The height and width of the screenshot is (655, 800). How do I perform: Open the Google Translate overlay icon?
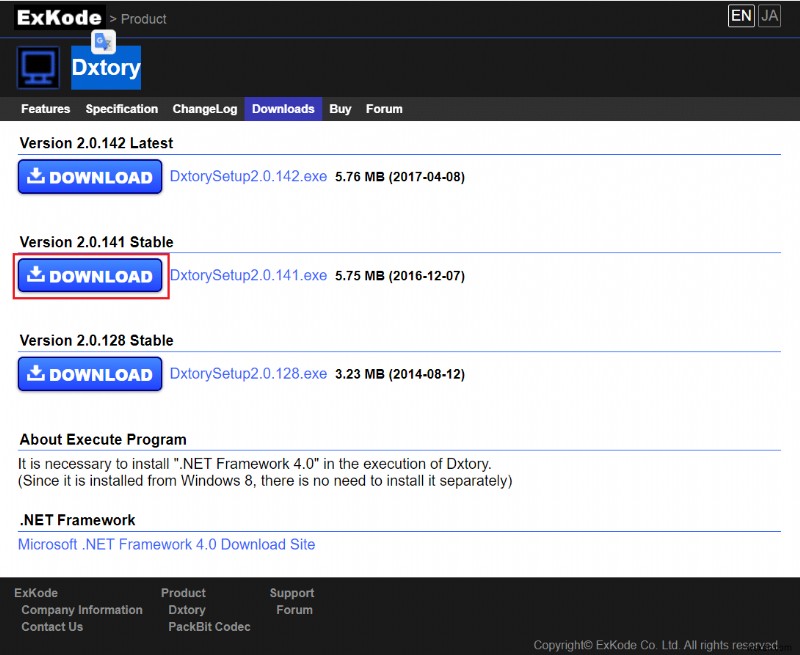(104, 41)
